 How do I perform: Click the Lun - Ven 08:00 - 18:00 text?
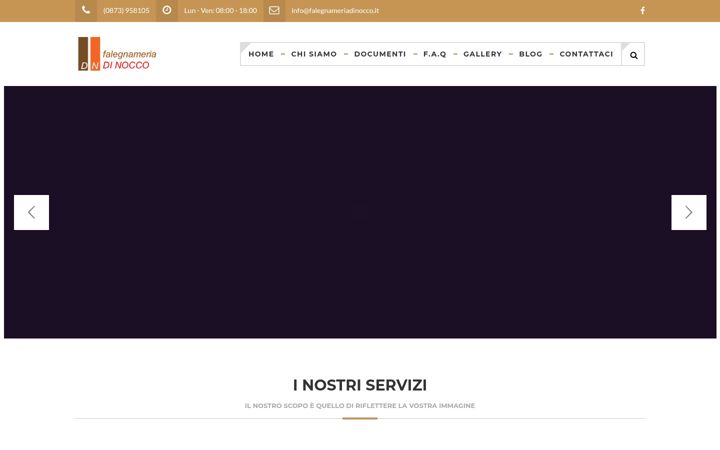[220, 11]
